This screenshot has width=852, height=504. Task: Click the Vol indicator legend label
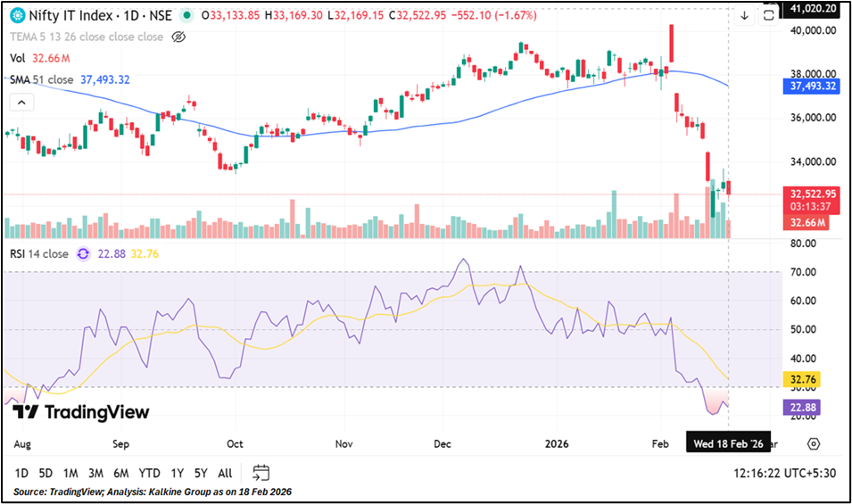[x=17, y=58]
